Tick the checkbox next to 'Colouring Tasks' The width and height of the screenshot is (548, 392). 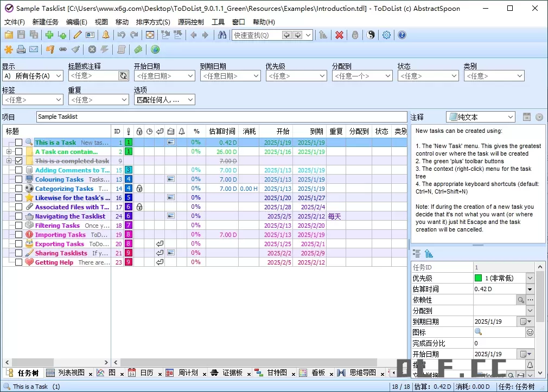(x=18, y=179)
